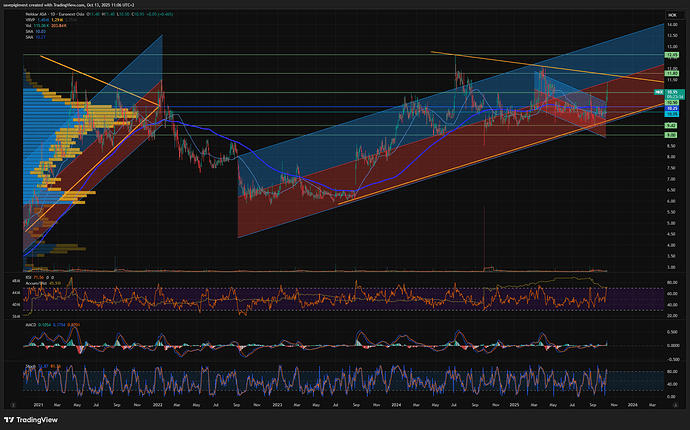Click the current price 10.95 tag

pyautogui.click(x=672, y=92)
